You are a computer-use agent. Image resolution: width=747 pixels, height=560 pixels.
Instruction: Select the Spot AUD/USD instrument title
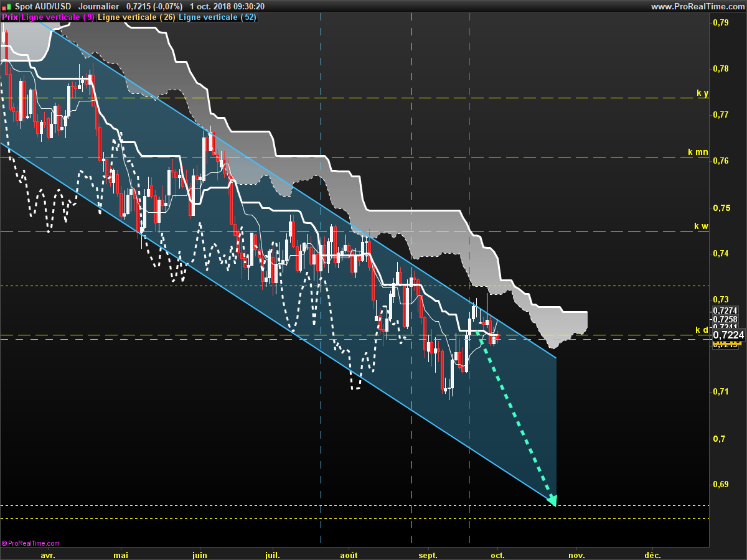(x=42, y=6)
